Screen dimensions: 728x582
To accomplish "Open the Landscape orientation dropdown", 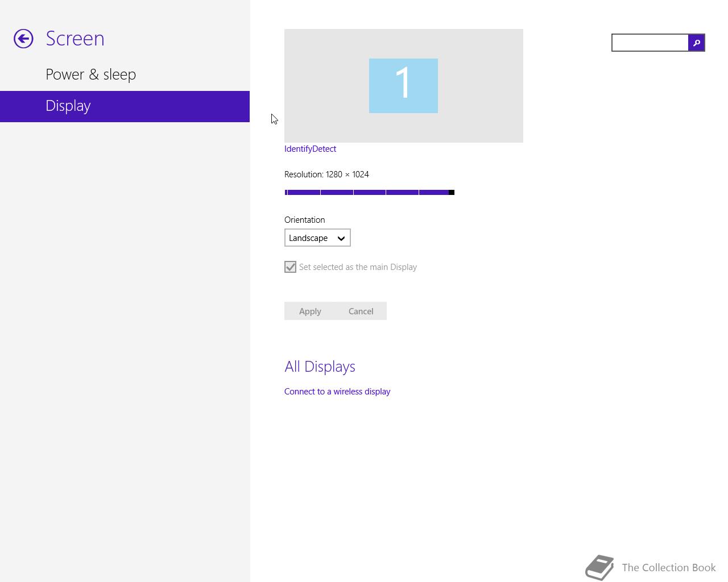I will [x=317, y=238].
